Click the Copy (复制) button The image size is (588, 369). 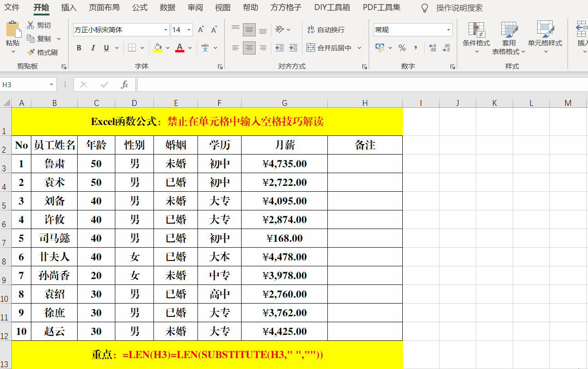39,39
